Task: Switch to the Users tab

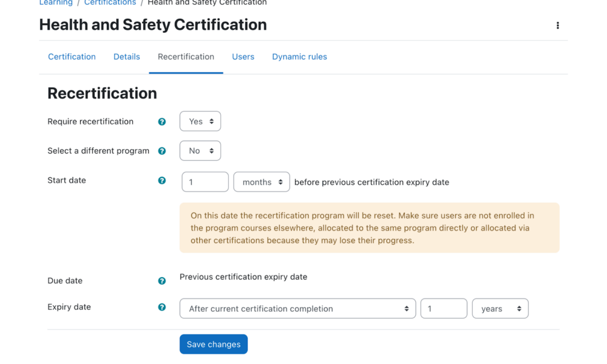Action: (x=243, y=56)
